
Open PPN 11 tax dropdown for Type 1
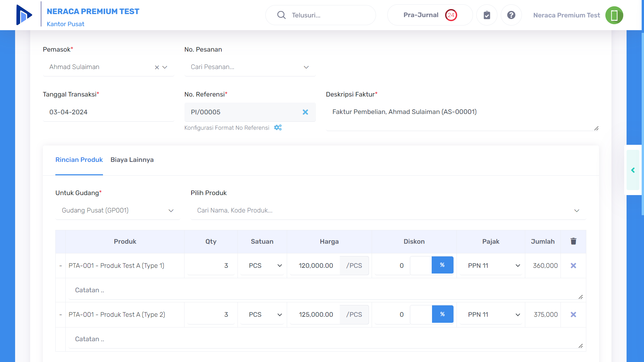491,265
